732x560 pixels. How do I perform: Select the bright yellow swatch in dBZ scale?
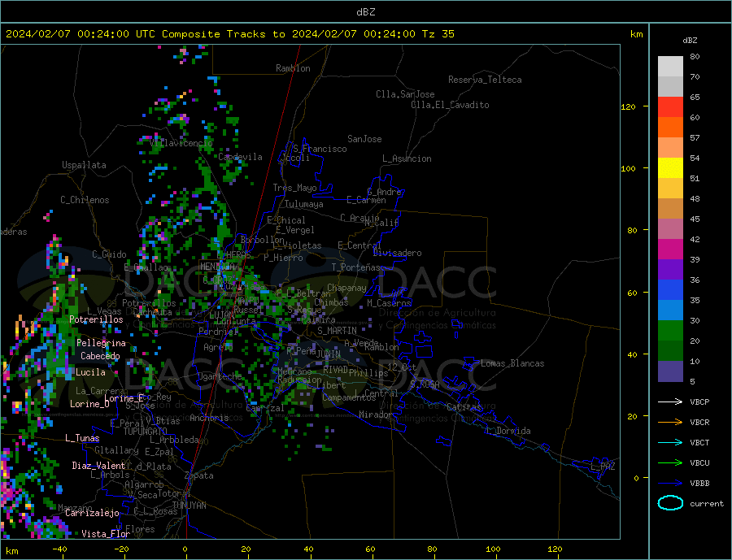tap(670, 168)
